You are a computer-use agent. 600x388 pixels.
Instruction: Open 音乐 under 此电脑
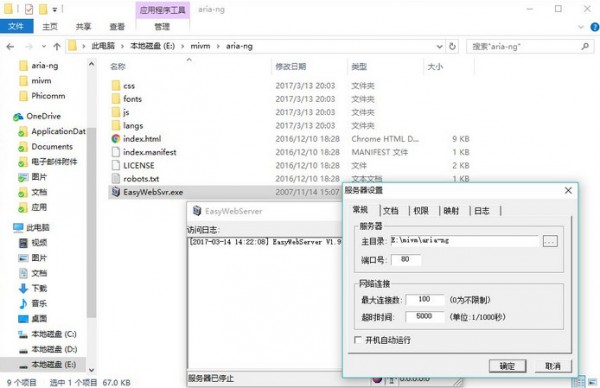[x=39, y=303]
